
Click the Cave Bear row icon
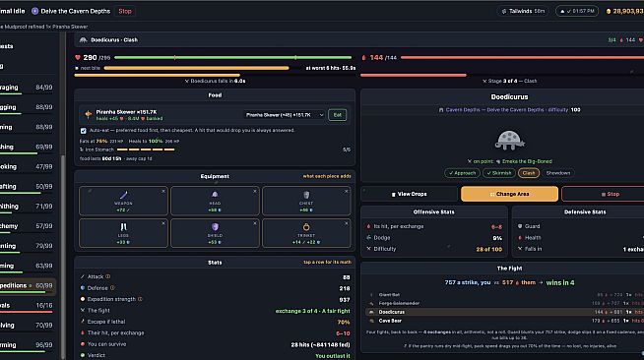tap(371, 321)
